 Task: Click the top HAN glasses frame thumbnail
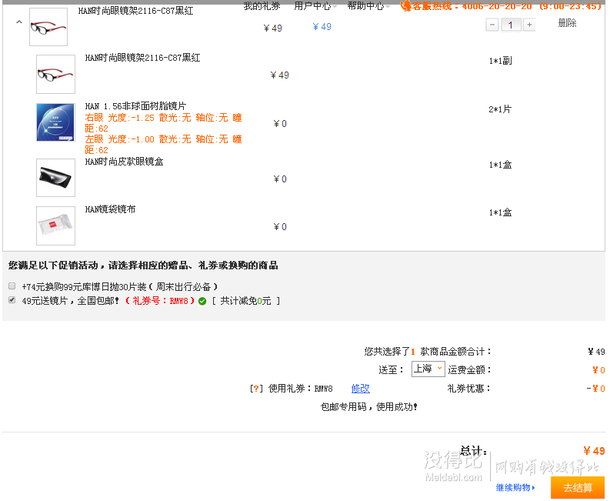pyautogui.click(x=48, y=26)
